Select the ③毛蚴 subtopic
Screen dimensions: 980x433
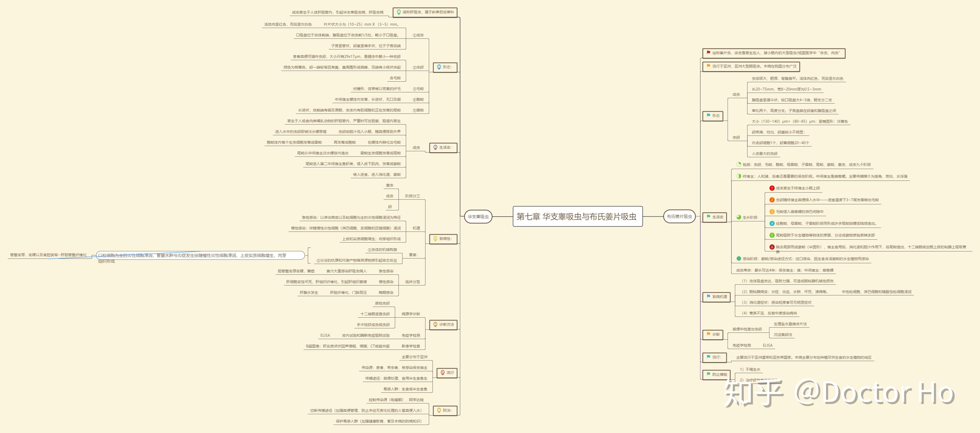(418, 89)
